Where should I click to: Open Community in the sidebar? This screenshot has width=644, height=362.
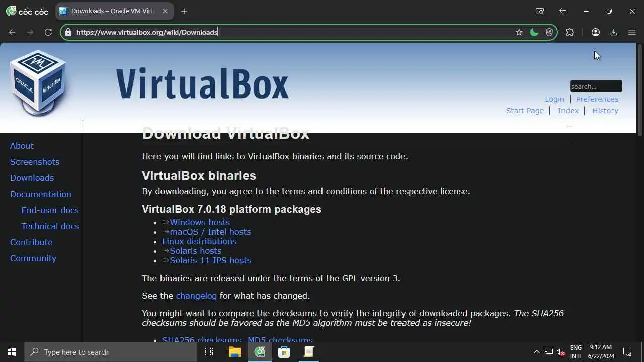[33, 258]
